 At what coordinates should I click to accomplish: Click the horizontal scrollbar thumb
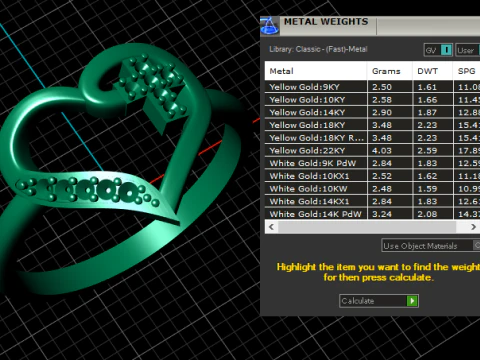[367, 227]
